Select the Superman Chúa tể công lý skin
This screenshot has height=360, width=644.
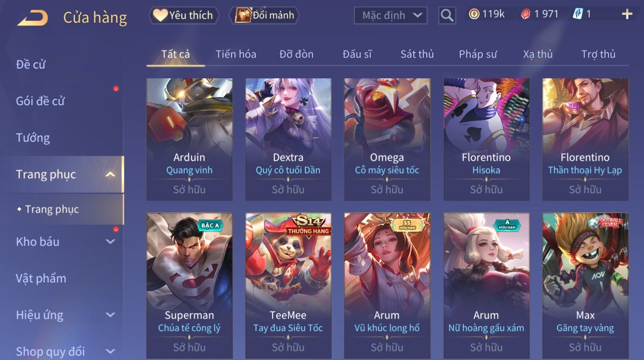pos(189,286)
